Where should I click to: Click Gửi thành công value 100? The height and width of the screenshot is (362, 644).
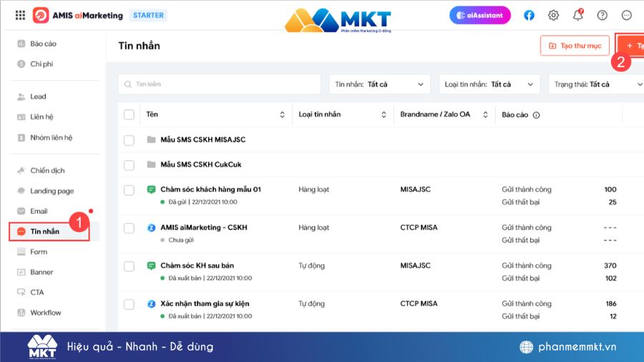click(610, 189)
